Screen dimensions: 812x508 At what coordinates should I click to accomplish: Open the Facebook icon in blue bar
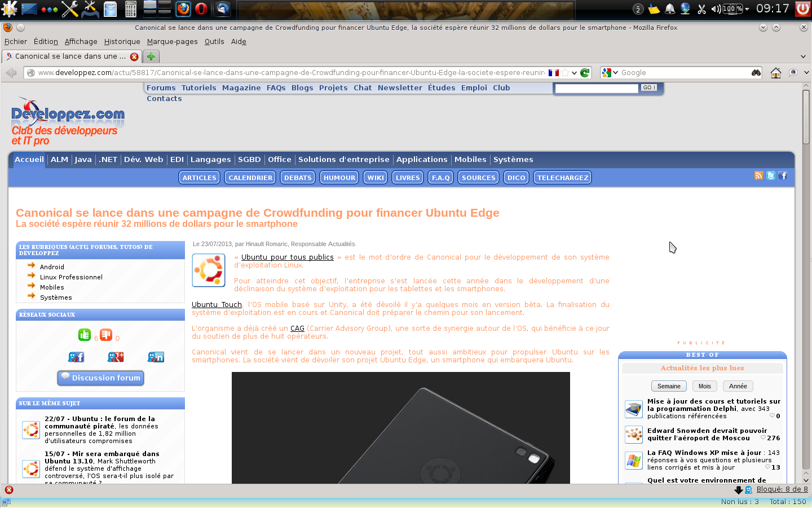click(783, 176)
